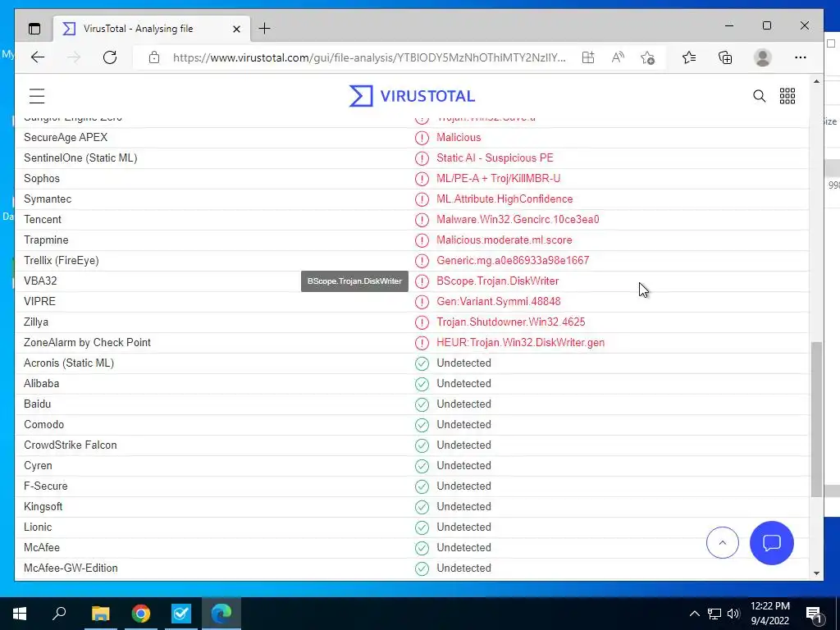
Task: Click the page scrollbar thumb
Action: 816,419
